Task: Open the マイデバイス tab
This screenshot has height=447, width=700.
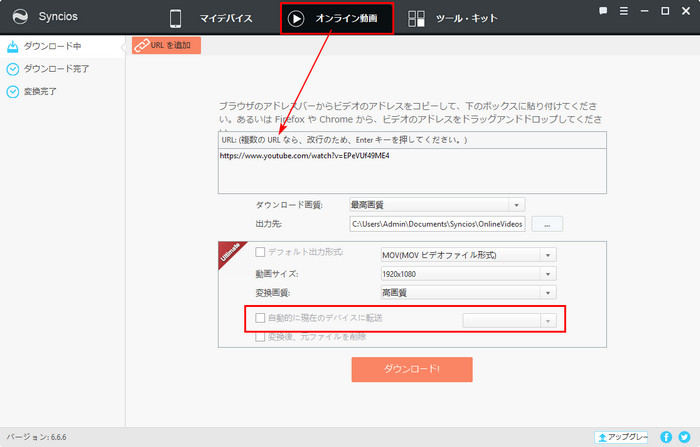Action: [x=211, y=18]
